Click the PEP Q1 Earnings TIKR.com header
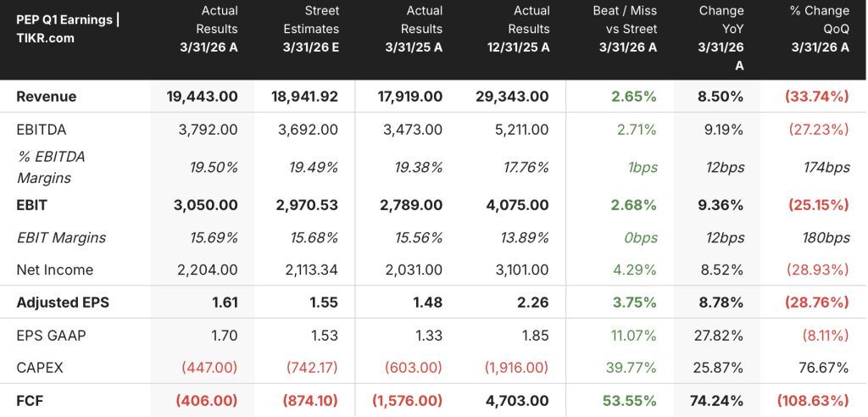Viewport: 868px width, 417px height. [x=68, y=30]
